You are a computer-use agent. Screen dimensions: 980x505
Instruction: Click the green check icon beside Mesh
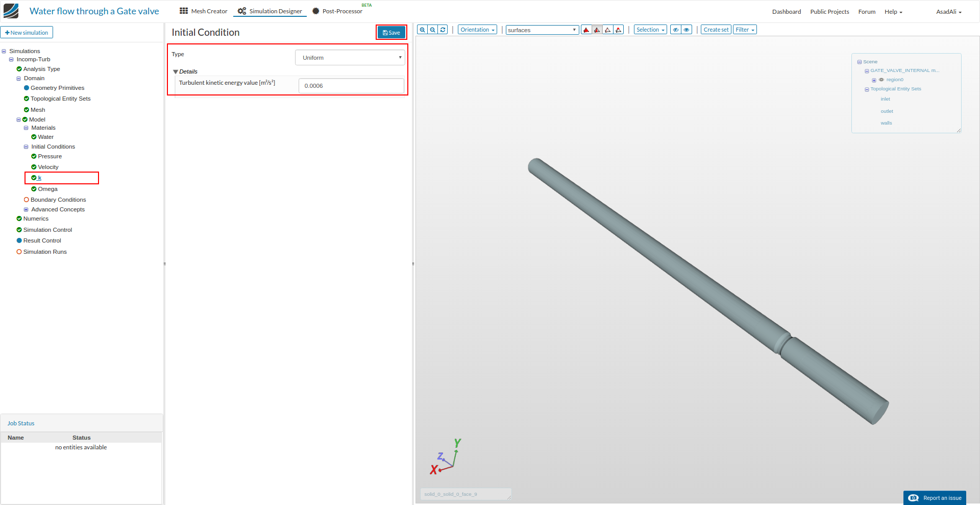[x=27, y=110]
